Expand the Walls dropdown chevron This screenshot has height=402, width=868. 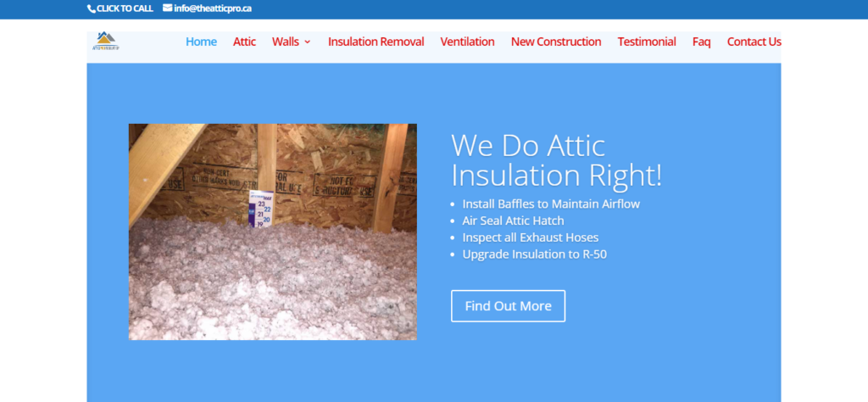tap(307, 42)
